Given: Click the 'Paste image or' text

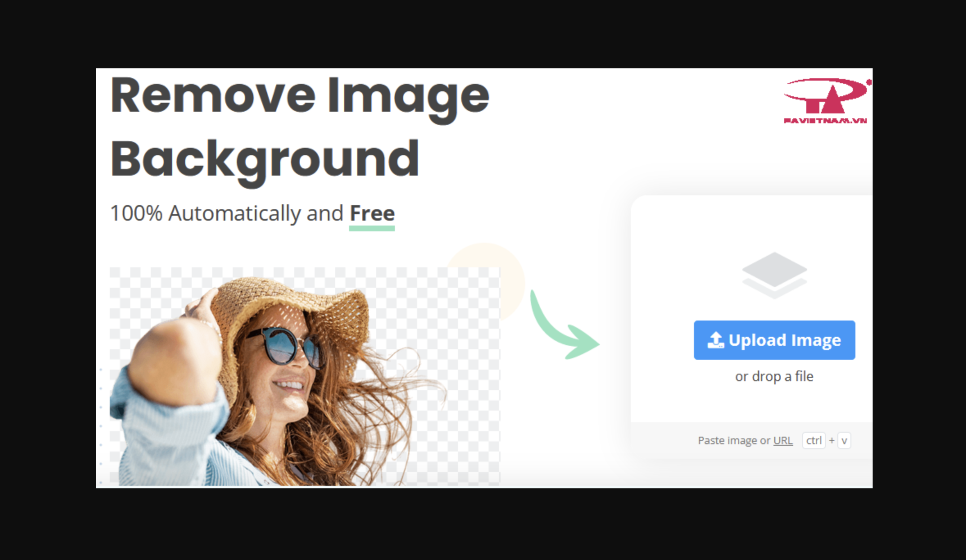Looking at the screenshot, I should point(734,440).
